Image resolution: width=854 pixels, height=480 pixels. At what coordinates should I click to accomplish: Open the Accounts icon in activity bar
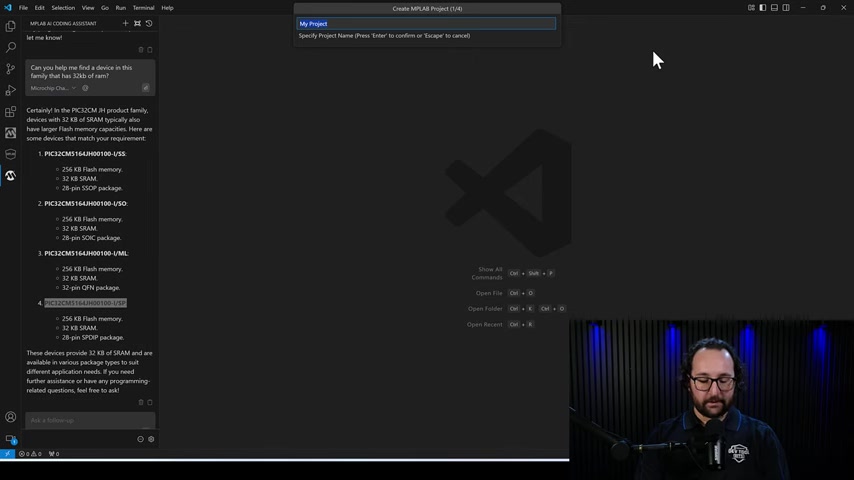(10, 417)
